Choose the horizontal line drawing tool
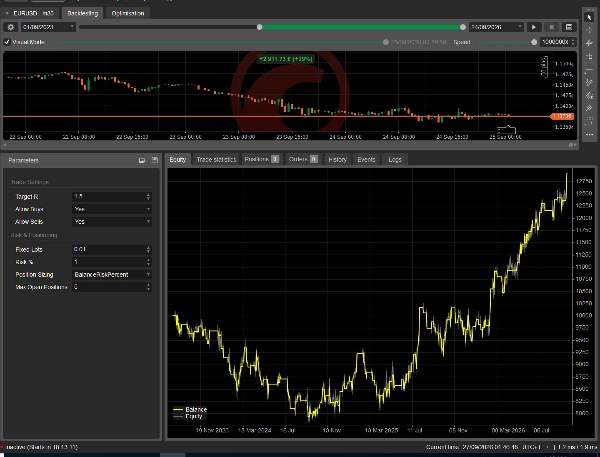The width and height of the screenshot is (600, 457). point(589,70)
